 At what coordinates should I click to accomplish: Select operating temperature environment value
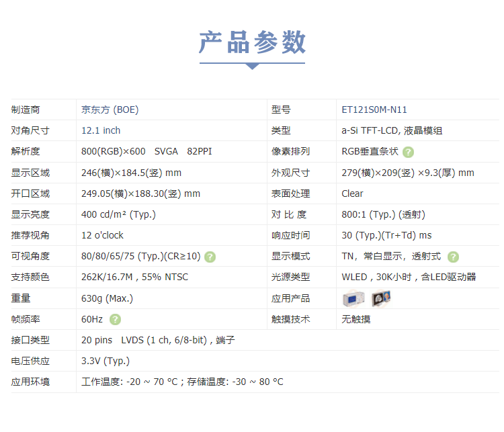pyautogui.click(x=182, y=382)
